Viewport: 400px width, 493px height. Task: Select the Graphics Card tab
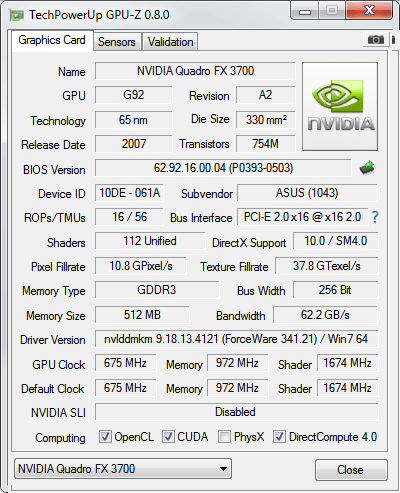(x=52, y=40)
